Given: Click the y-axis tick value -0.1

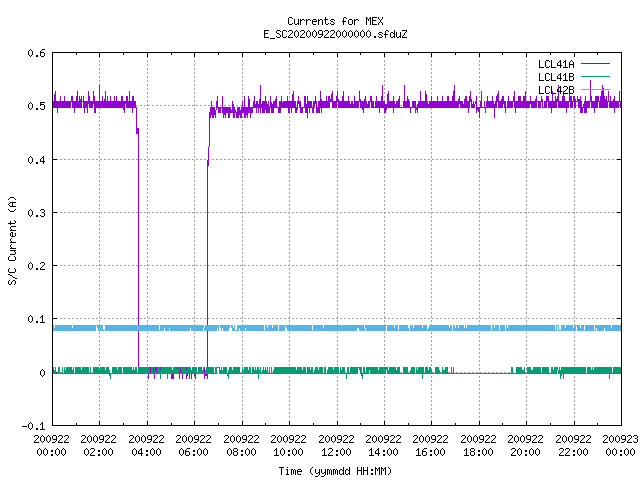Looking at the screenshot, I should coord(33,426).
